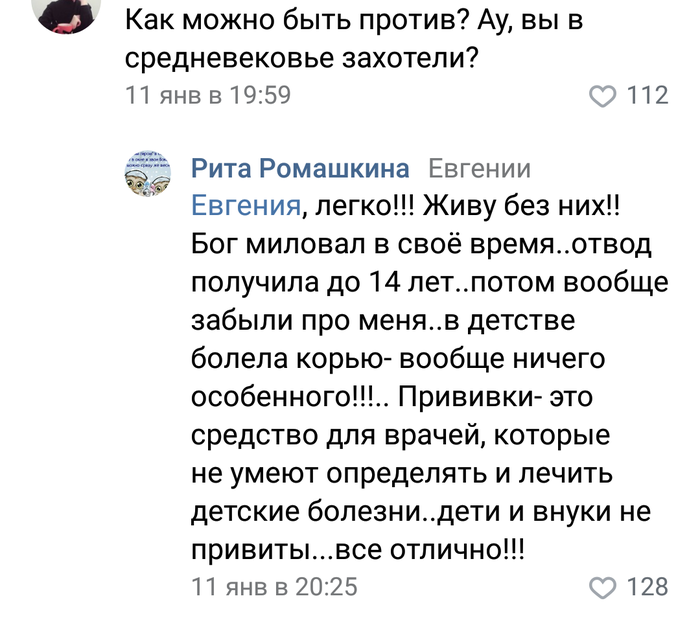Tap the 'средневековье захотели?' line
Screen dimensions: 700x629
[299, 59]
